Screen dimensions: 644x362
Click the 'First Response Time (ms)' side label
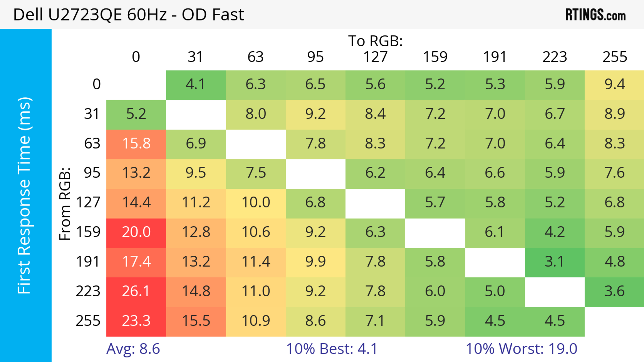pyautogui.click(x=24, y=195)
